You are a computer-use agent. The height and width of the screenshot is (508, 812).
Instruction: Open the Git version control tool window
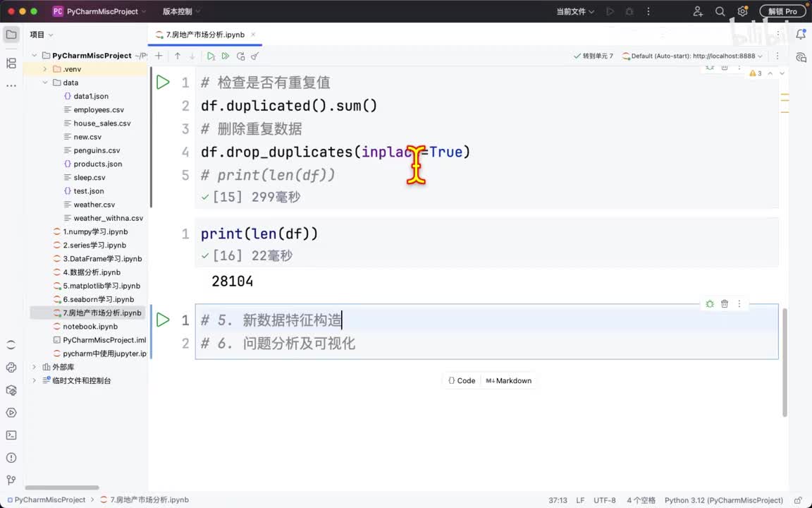(x=11, y=480)
